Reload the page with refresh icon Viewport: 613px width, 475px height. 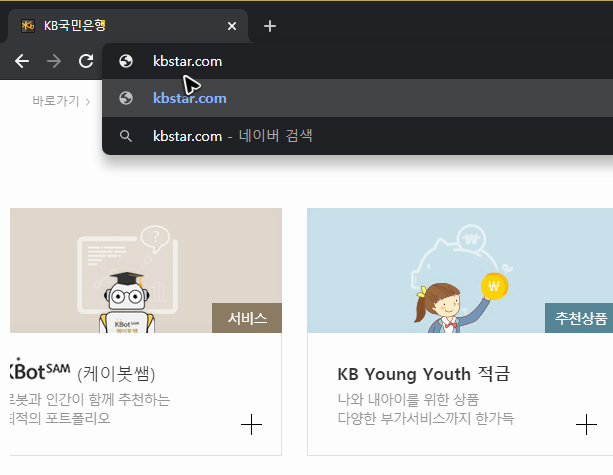coord(86,61)
